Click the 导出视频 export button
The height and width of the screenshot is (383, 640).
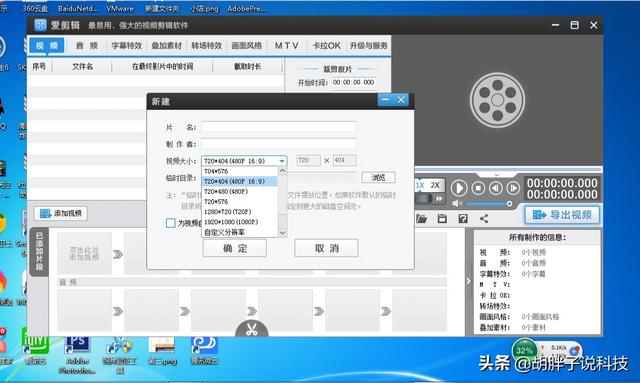tap(562, 215)
